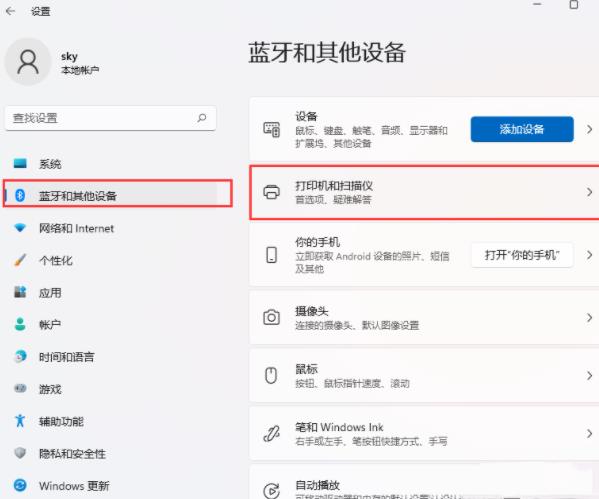This screenshot has height=499, width=599.
Task: Click the back arrow in Settings header
Action: tap(10, 11)
